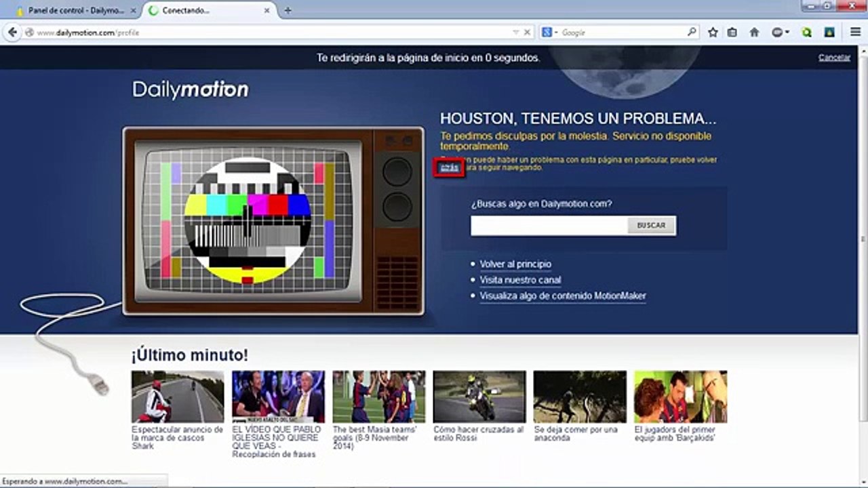Click the Dailymotion logo

click(191, 89)
